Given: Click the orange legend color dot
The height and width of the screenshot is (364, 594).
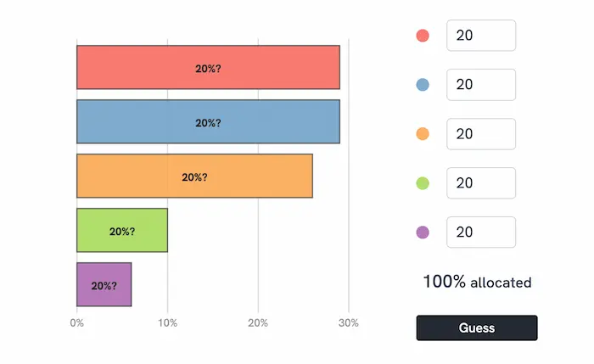Looking at the screenshot, I should pos(423,134).
